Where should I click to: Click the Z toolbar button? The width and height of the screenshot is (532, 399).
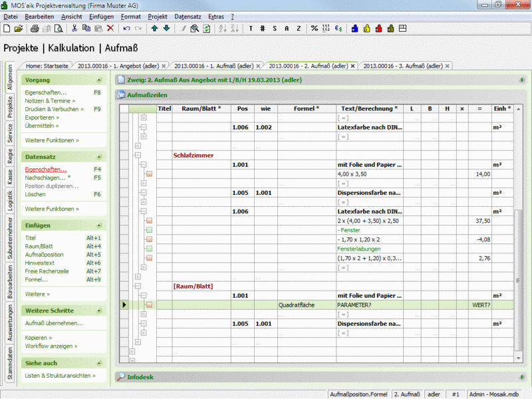coord(299,29)
